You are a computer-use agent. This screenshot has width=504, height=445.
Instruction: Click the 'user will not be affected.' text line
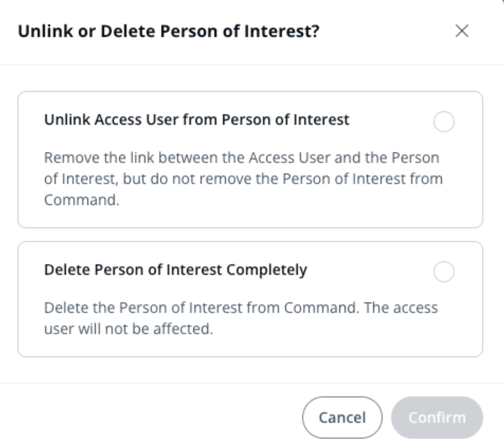pos(128,330)
